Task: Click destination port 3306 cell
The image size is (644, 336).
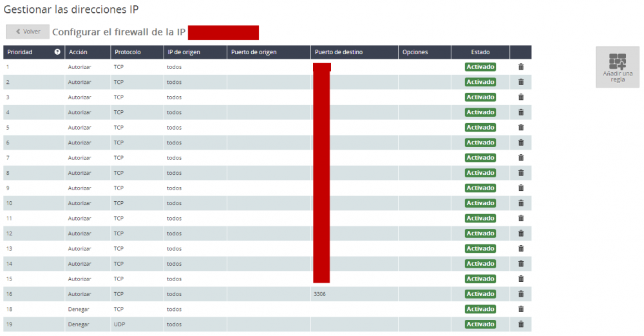Action: (320, 294)
